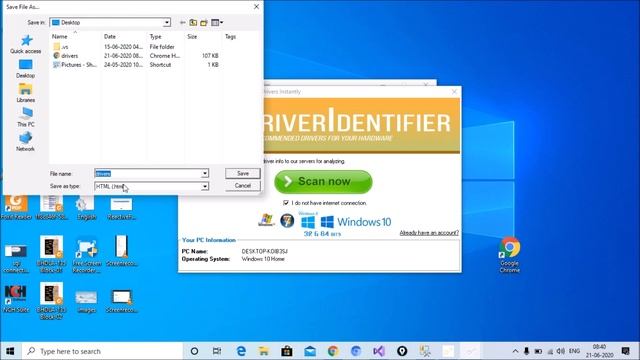
Task: Click the green Scan now button
Action: pos(323,182)
